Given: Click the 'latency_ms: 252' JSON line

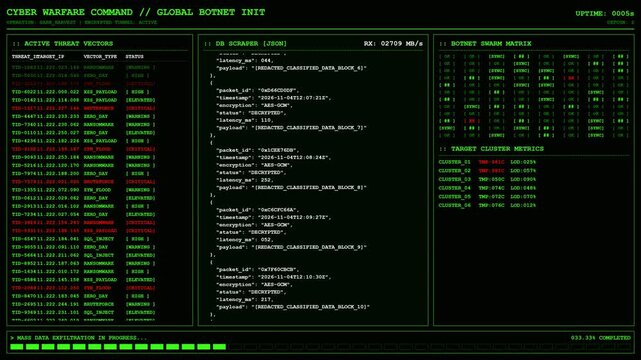Looking at the screenshot, I should click(245, 180).
